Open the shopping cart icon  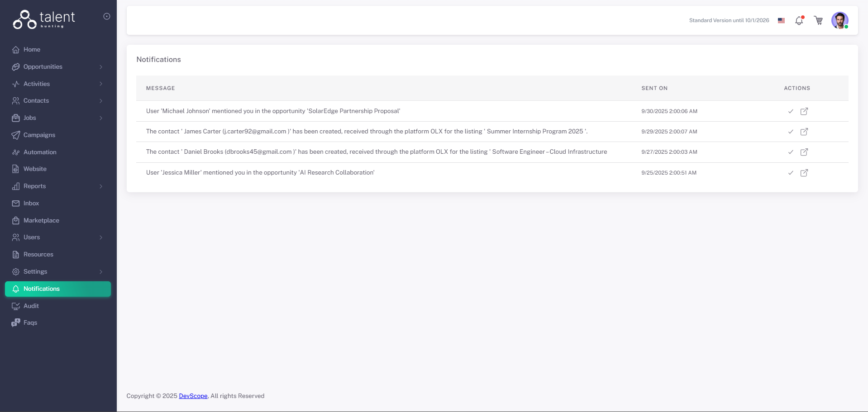click(x=818, y=20)
